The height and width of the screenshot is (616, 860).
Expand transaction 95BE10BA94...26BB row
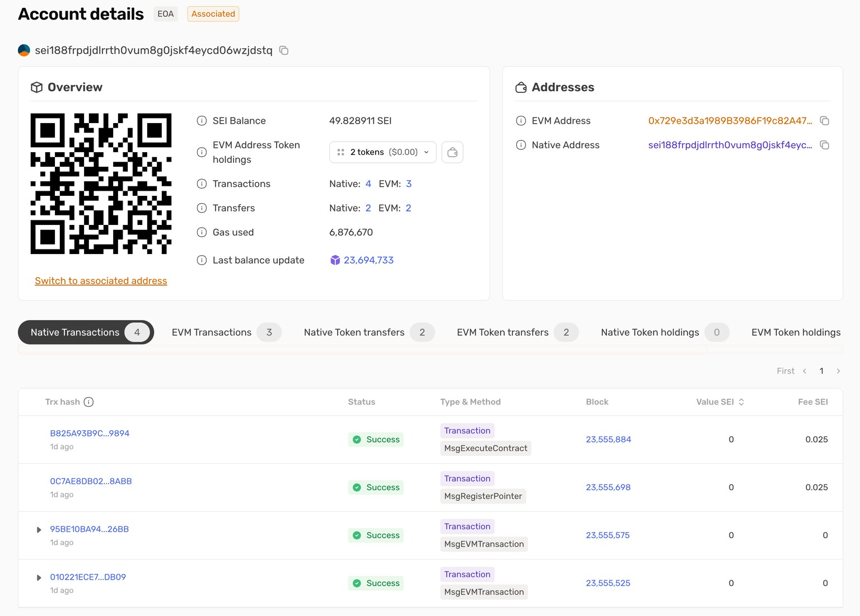pos(39,530)
